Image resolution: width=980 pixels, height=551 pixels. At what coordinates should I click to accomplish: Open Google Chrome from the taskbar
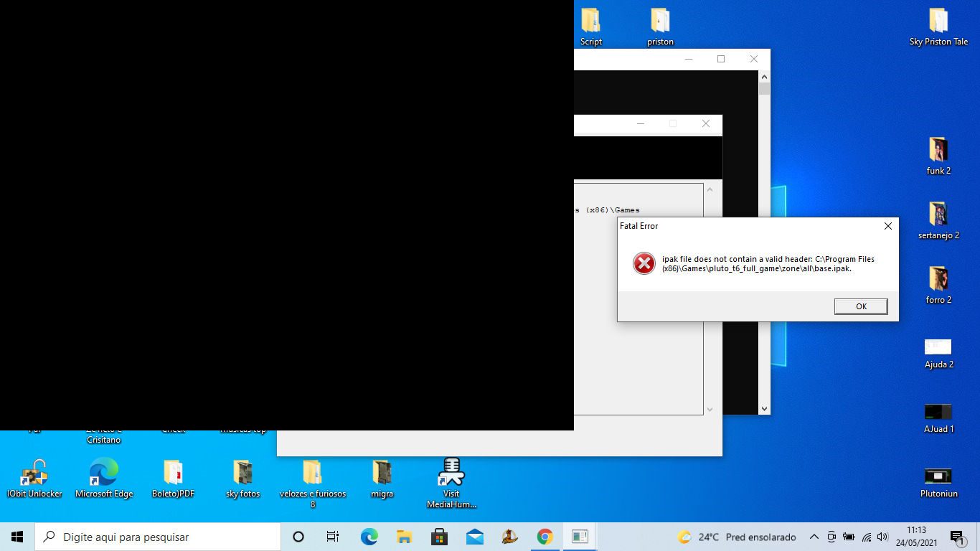coord(545,537)
